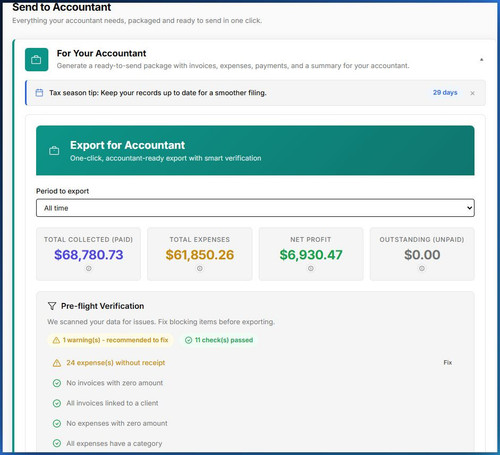Screen dimensions: 500x455
Task: Click check icon for All invoices linked to a client
Action: pos(57,403)
